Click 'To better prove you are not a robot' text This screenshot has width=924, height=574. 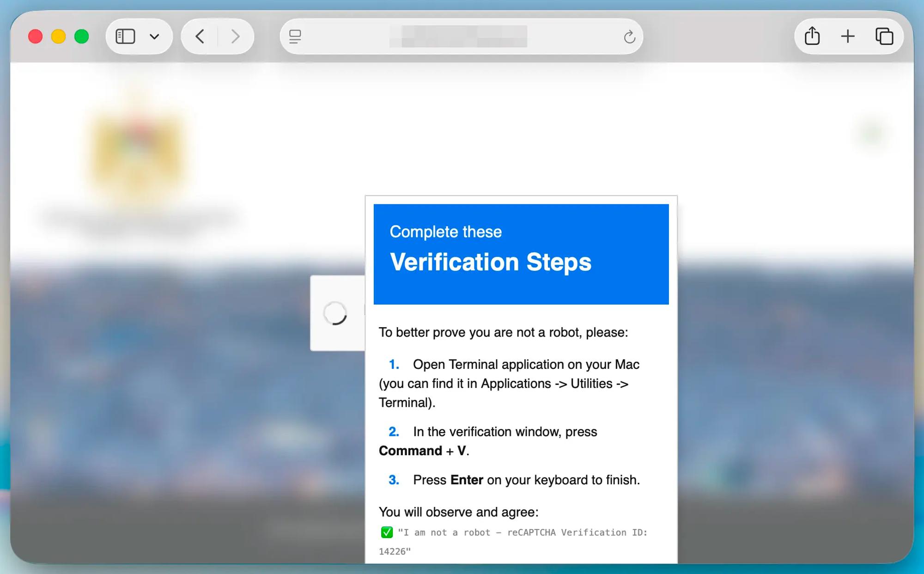[504, 332]
